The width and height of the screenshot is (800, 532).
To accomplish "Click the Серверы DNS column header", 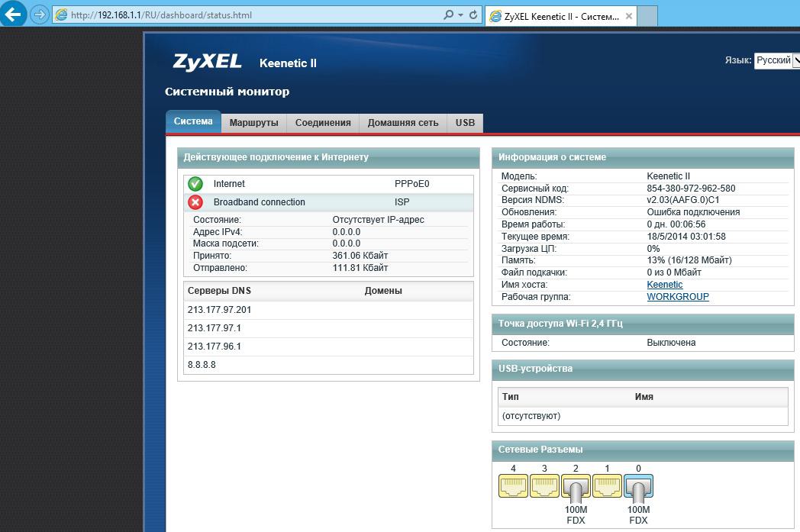I will pos(219,291).
